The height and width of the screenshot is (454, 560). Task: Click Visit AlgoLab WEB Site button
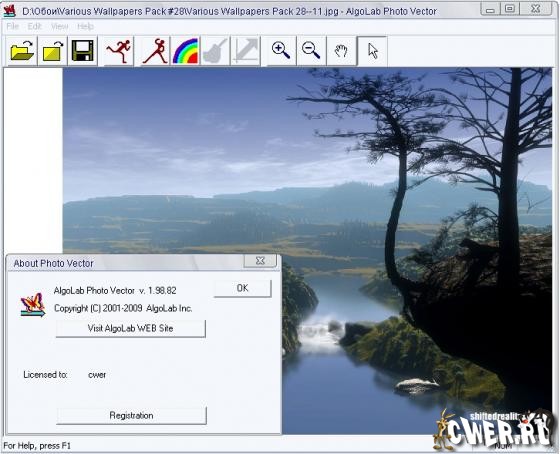click(131, 328)
